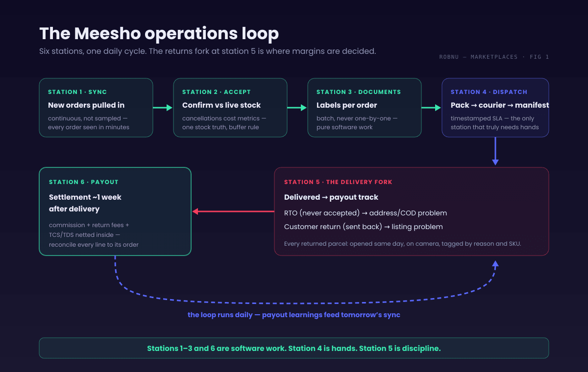Click the 'STATION 4 · DISPATCH' label
This screenshot has height=372, width=588.
click(x=489, y=92)
